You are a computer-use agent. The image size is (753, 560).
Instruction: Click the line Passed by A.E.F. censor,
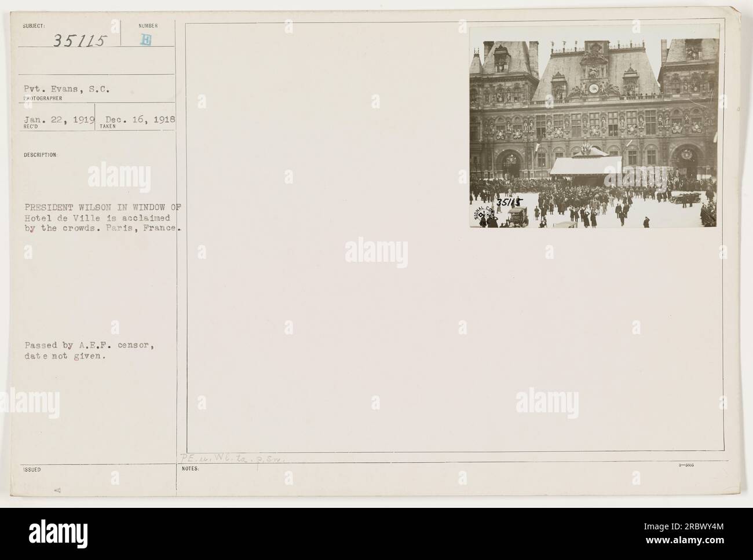[x=90, y=346]
